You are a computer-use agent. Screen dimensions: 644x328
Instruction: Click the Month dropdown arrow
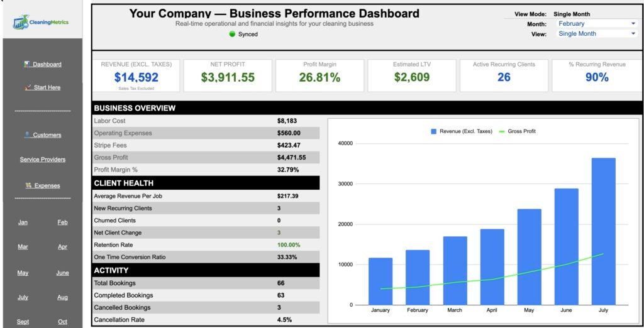633,24
